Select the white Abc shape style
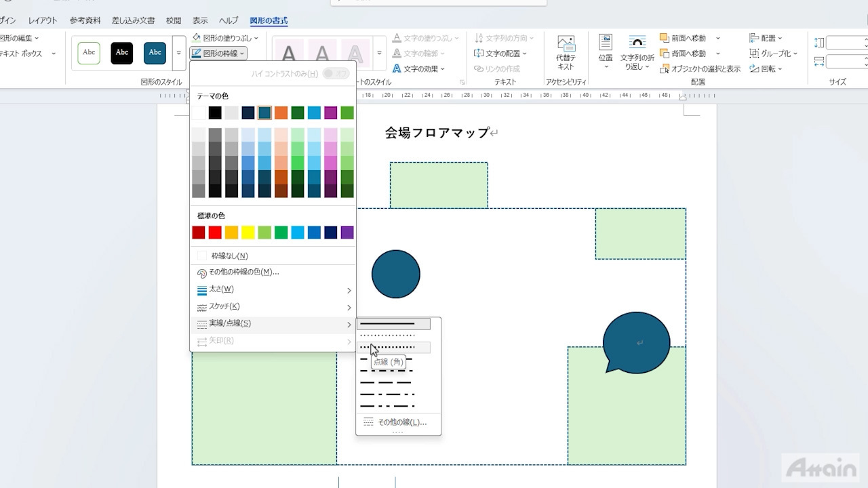The height and width of the screenshot is (488, 868). pos(89,52)
